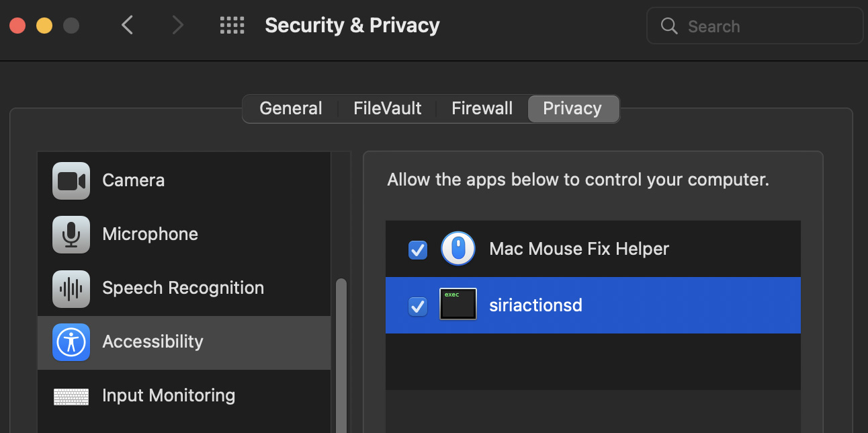Select the Privacy tab
The image size is (868, 433).
click(572, 108)
